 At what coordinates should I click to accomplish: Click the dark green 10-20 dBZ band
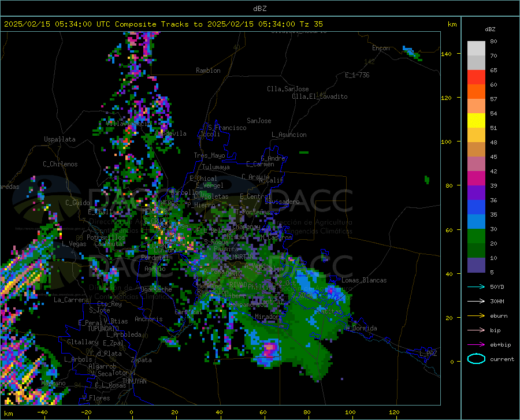tap(476, 251)
